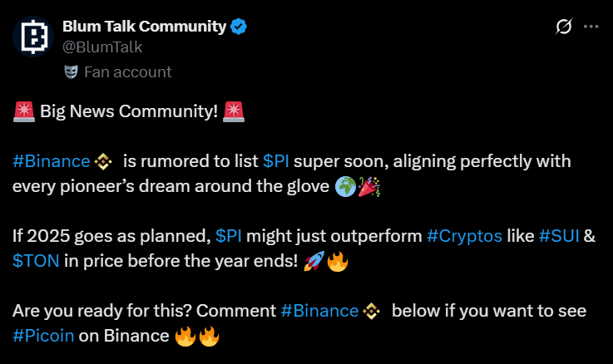Click the Binance logo in the last paragraph

pyautogui.click(x=371, y=311)
